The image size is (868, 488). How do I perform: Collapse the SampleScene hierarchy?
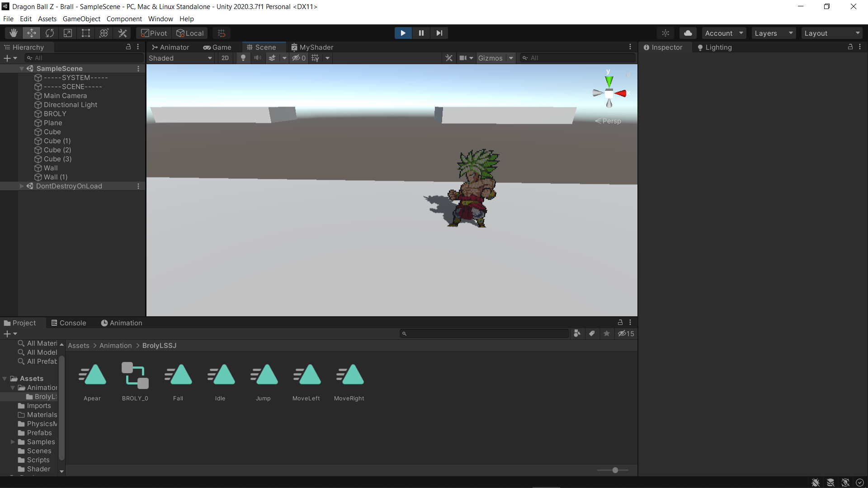click(x=21, y=69)
